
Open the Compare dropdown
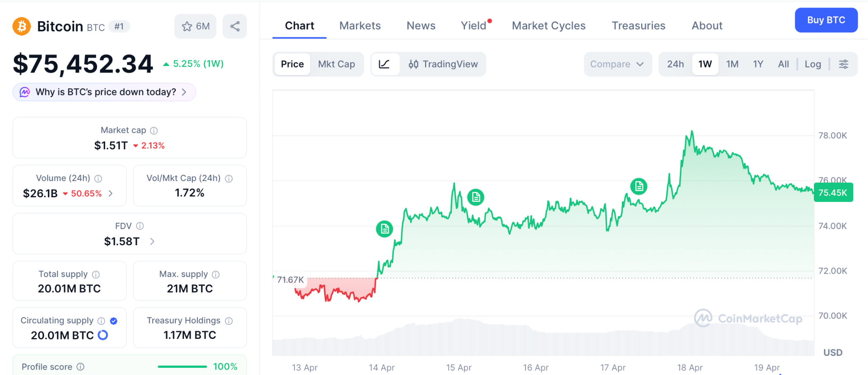coord(617,64)
